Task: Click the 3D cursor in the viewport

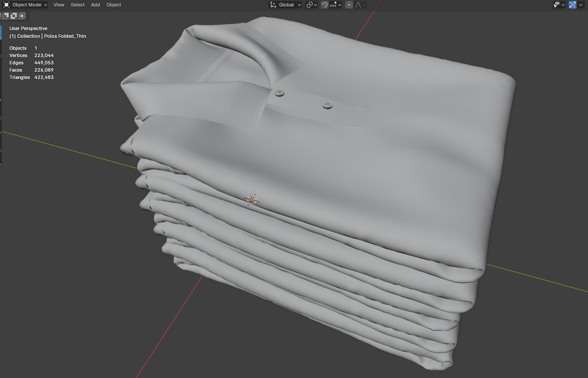Action: [252, 199]
